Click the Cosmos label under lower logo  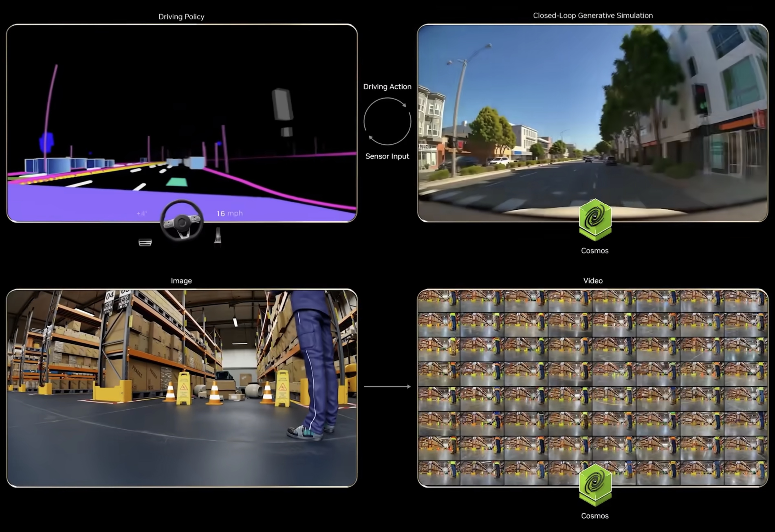point(594,516)
